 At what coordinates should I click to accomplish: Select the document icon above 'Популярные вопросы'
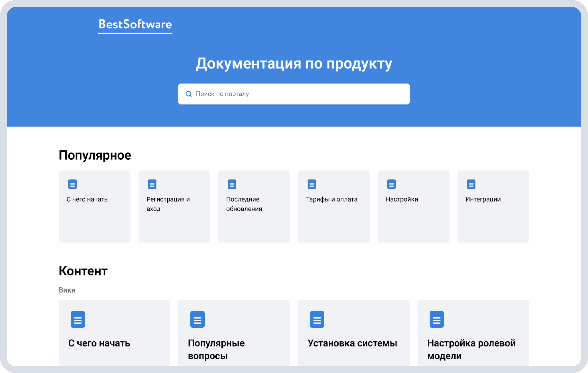[197, 319]
